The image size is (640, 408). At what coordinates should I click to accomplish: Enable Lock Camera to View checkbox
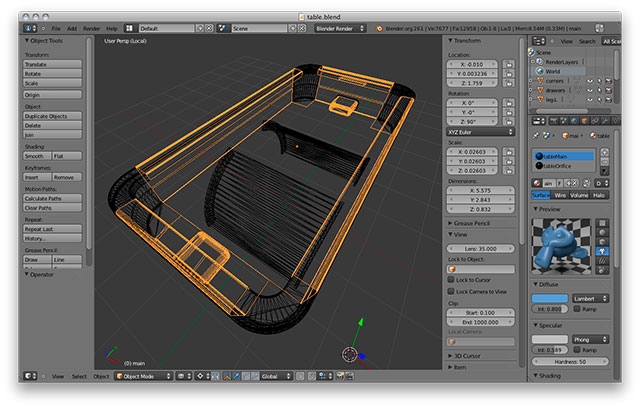tap(450, 290)
